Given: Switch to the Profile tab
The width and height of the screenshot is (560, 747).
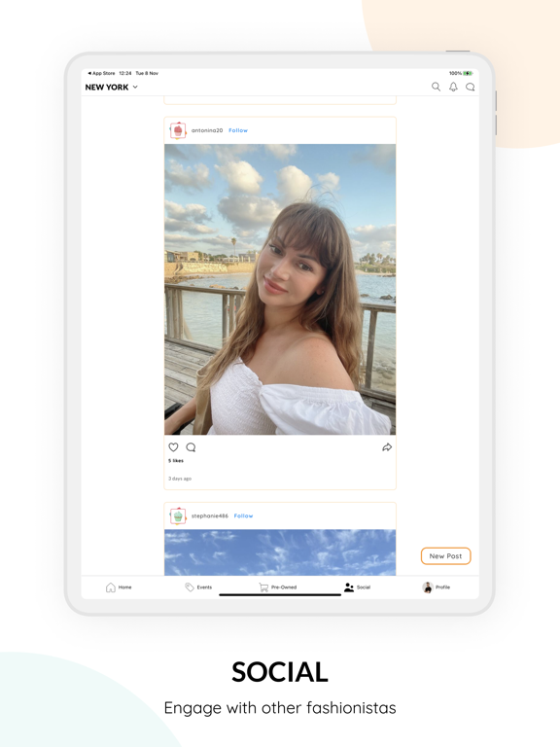Looking at the screenshot, I should pyautogui.click(x=437, y=587).
